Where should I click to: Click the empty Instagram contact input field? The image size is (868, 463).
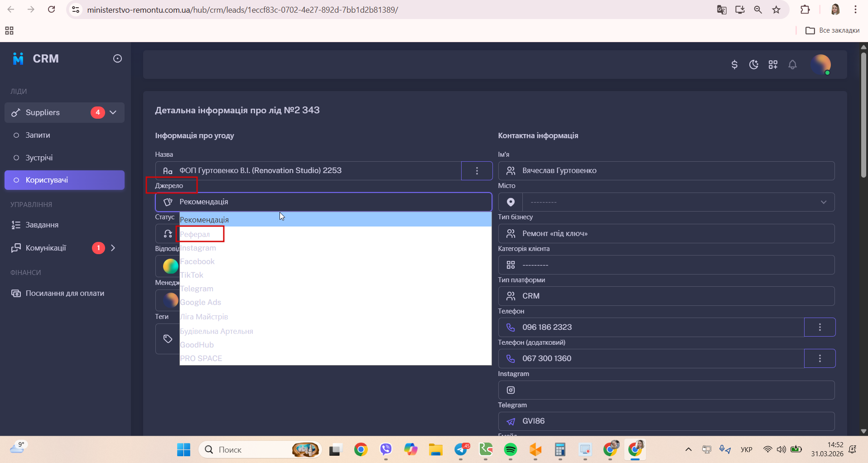coord(666,390)
